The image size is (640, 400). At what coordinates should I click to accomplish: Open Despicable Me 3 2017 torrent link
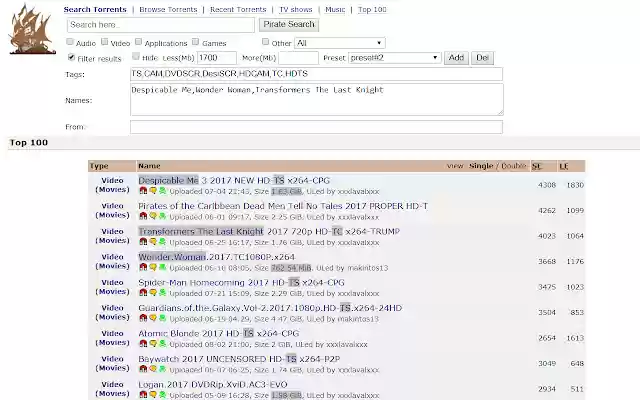(234, 180)
